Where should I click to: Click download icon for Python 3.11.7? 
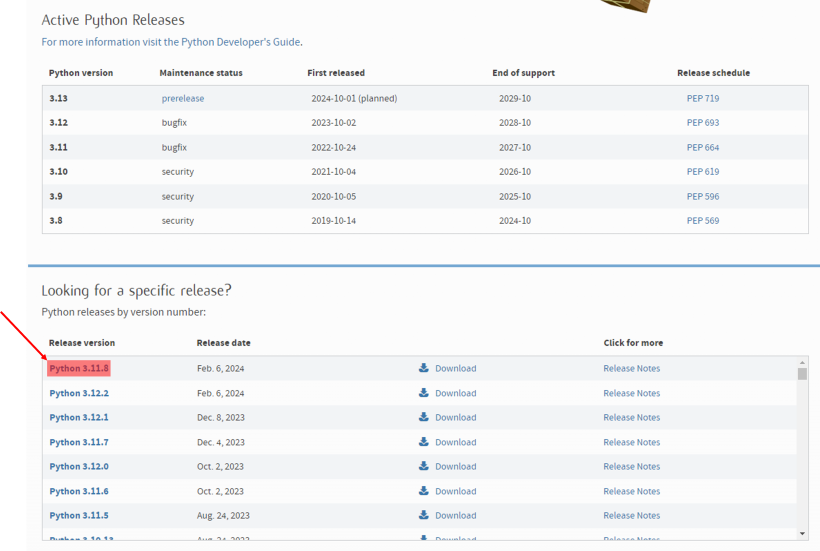point(424,442)
